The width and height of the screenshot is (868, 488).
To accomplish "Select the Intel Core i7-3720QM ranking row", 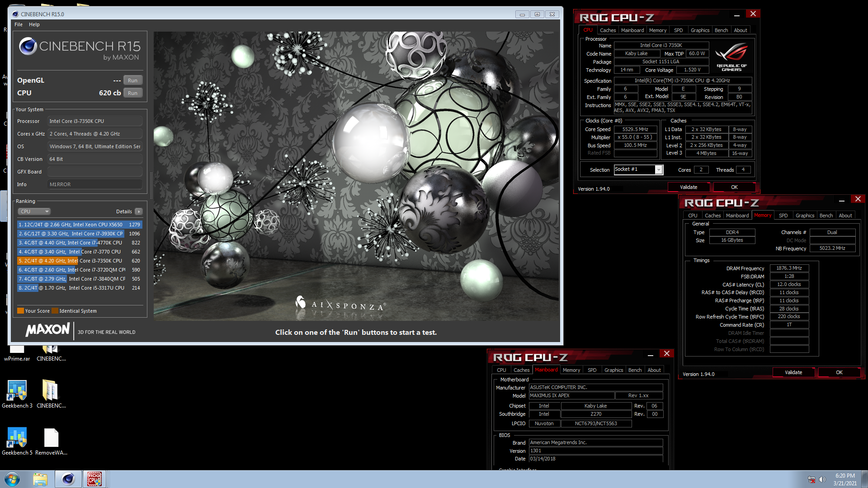I will (80, 270).
